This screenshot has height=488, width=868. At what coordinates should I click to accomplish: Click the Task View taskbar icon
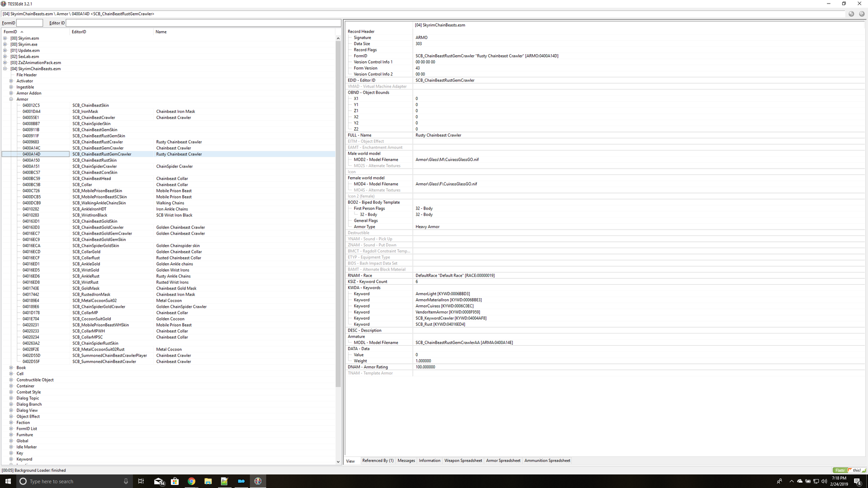(x=141, y=481)
